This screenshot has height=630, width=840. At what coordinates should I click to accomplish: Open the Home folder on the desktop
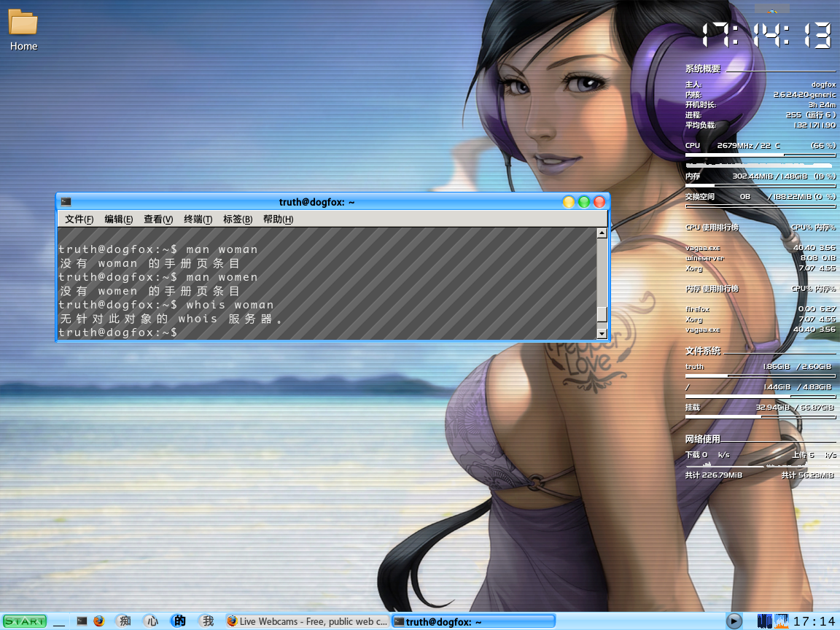pyautogui.click(x=23, y=30)
